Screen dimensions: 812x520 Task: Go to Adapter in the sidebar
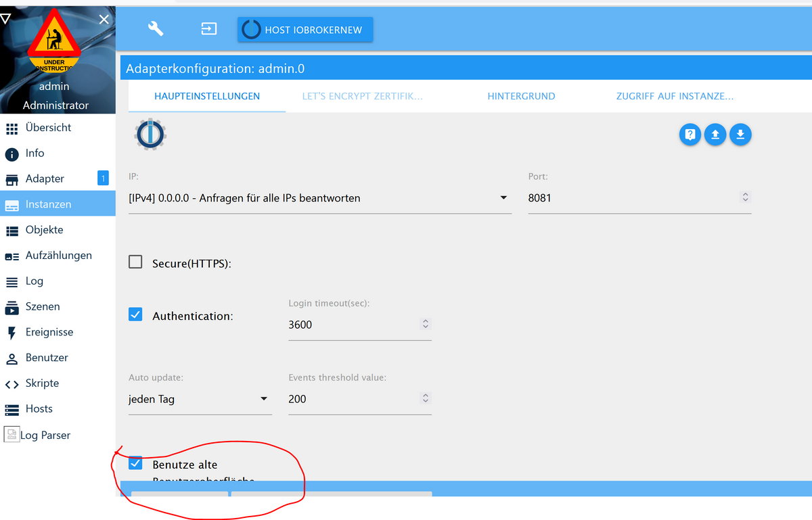pos(58,179)
